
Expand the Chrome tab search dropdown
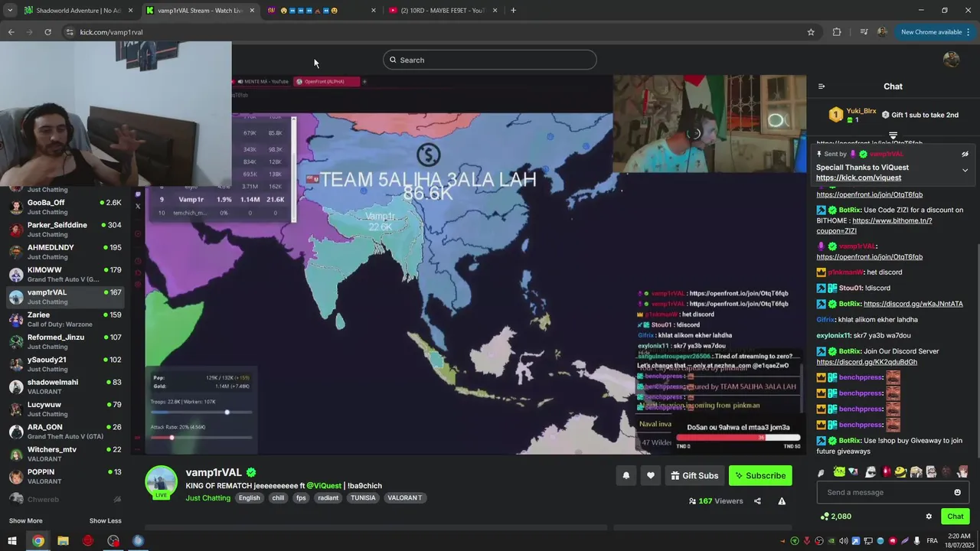pyautogui.click(x=10, y=10)
